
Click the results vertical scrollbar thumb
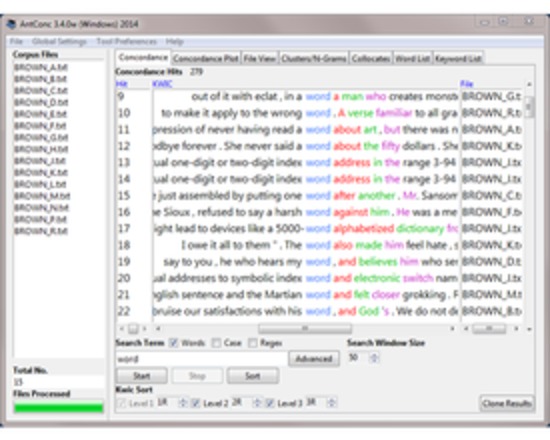point(529,106)
